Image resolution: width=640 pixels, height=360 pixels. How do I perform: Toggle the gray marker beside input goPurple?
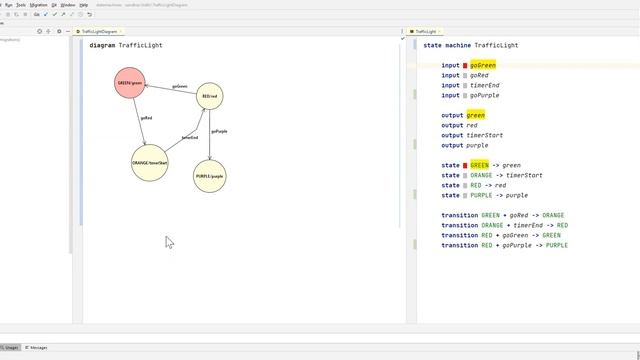tap(465, 96)
